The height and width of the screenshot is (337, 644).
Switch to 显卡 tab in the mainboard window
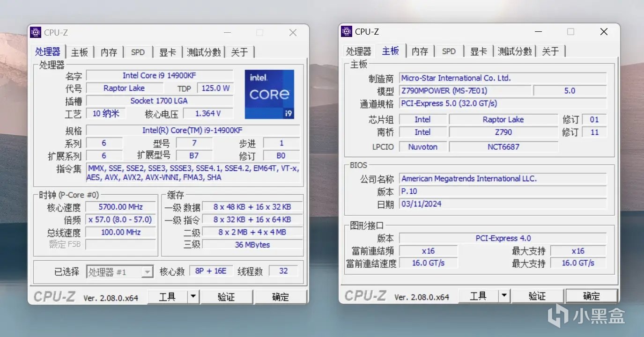coord(478,51)
